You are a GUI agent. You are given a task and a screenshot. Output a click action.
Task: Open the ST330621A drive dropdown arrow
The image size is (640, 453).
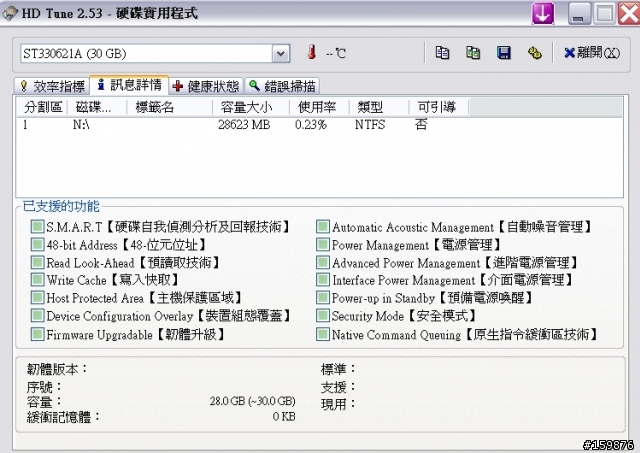281,53
